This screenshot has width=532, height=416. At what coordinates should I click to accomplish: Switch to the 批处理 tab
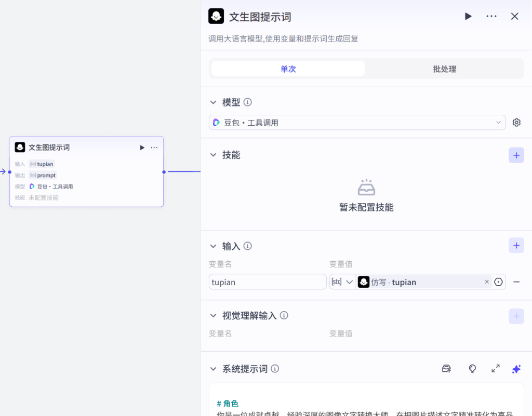pyautogui.click(x=444, y=69)
